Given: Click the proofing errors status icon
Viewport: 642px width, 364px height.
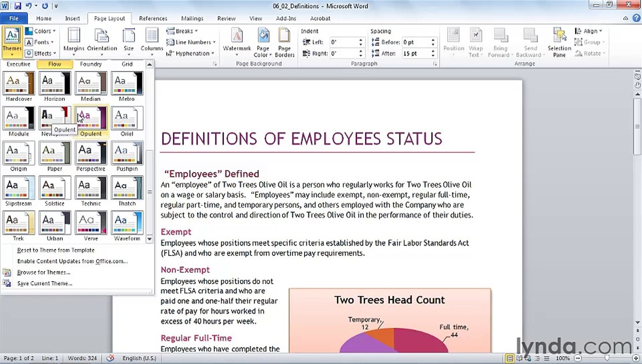Looking at the screenshot, I should point(110,358).
